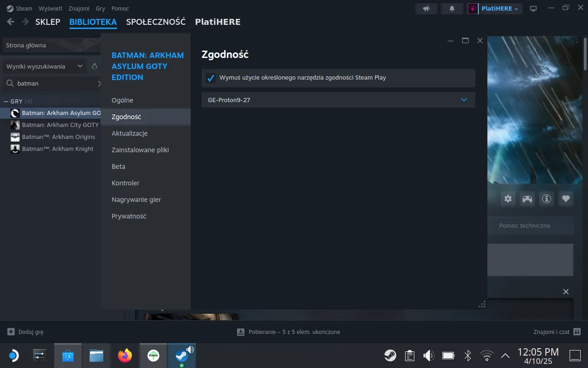Open the GE-Proton9-27 dropdown
This screenshot has height=368, width=588.
point(338,100)
